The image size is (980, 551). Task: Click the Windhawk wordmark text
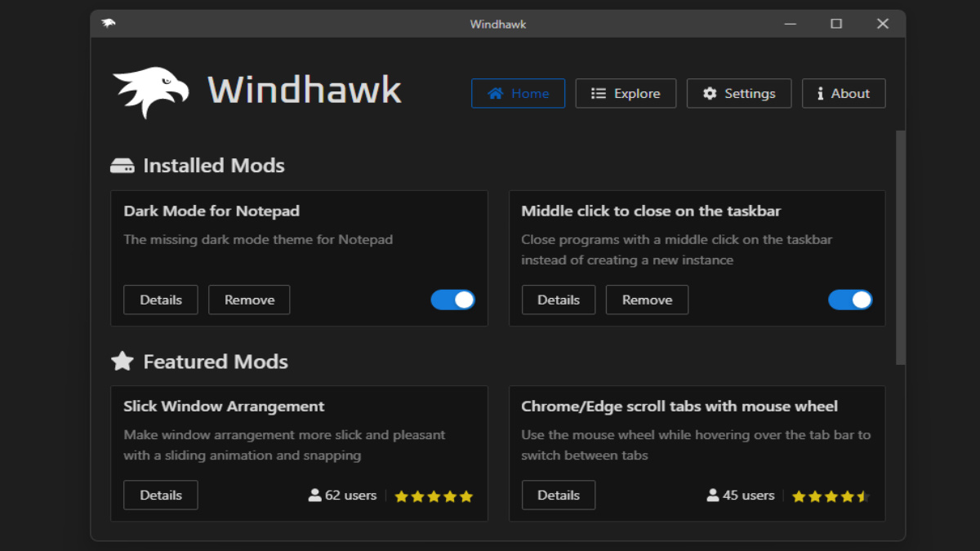pos(305,91)
